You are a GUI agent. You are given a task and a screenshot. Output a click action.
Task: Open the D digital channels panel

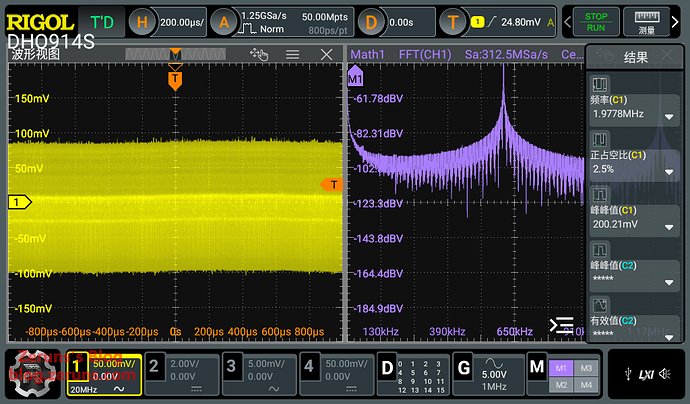(386, 367)
